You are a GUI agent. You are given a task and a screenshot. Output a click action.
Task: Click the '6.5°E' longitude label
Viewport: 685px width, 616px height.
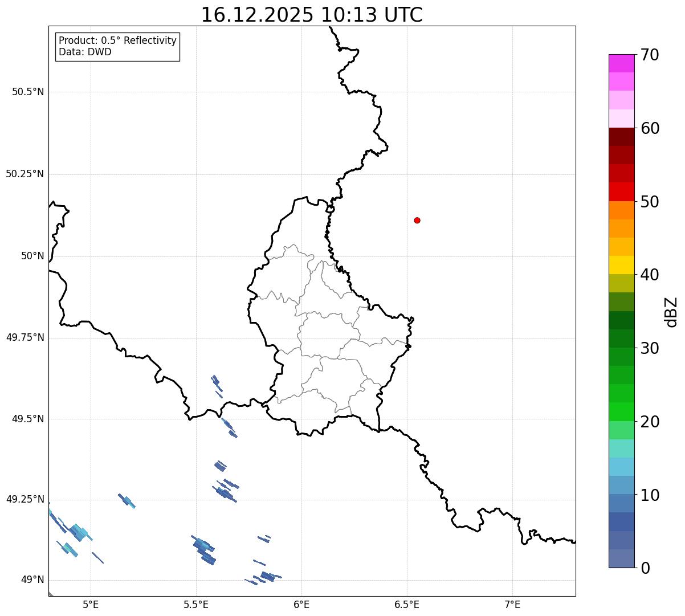(x=407, y=605)
